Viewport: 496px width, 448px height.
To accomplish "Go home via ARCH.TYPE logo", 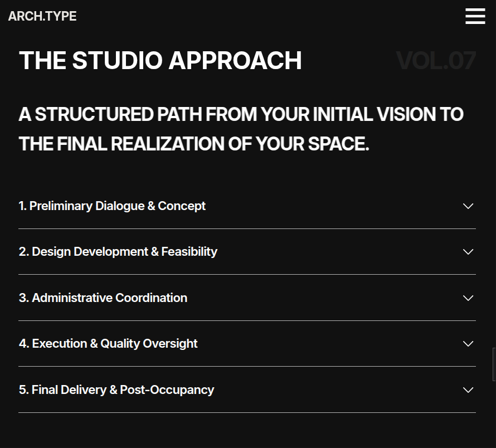I will click(42, 16).
